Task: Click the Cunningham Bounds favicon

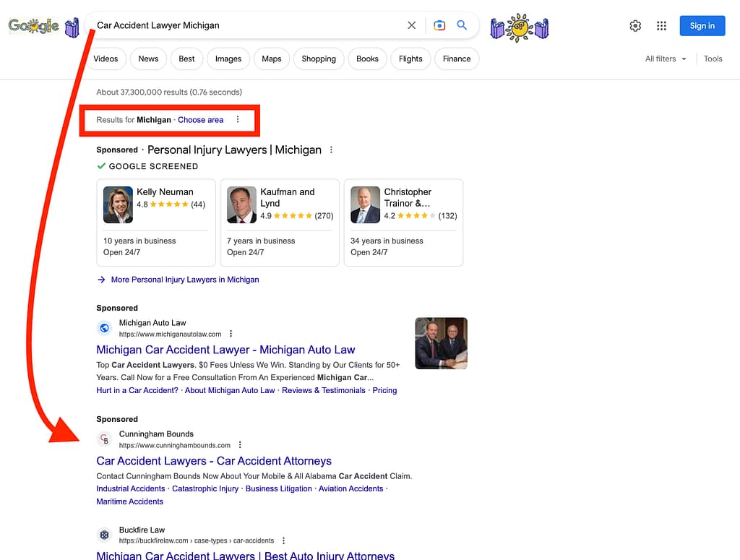Action: (x=104, y=439)
